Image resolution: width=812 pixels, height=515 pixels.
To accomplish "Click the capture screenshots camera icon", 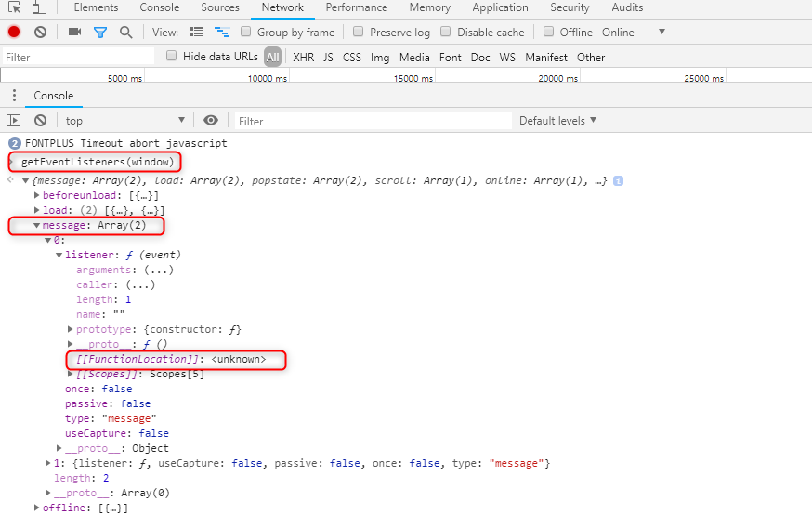I will coord(74,33).
